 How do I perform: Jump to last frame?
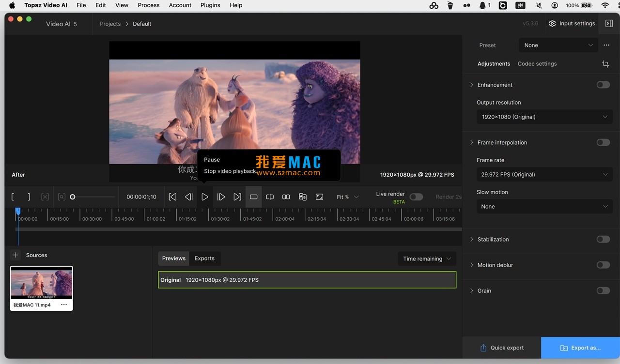237,197
